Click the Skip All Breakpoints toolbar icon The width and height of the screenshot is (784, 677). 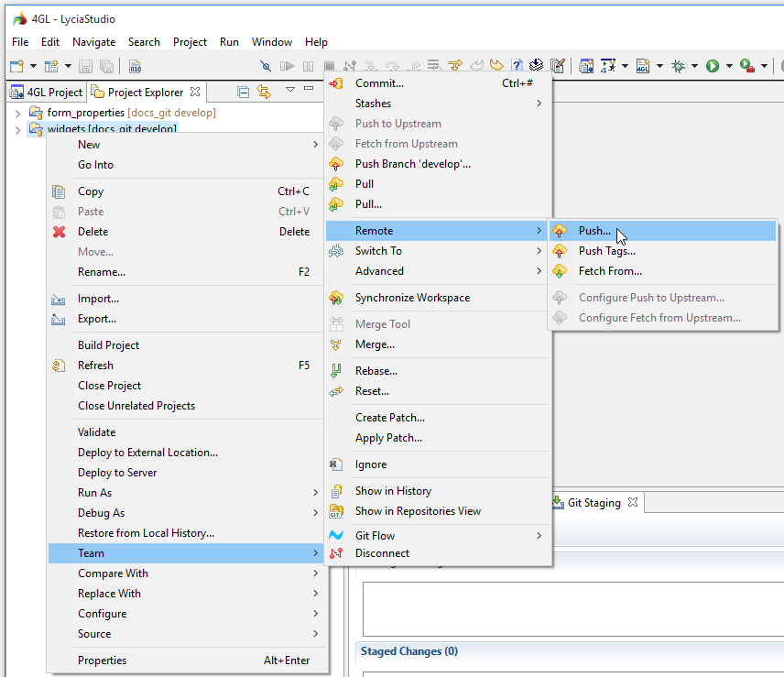click(x=266, y=66)
